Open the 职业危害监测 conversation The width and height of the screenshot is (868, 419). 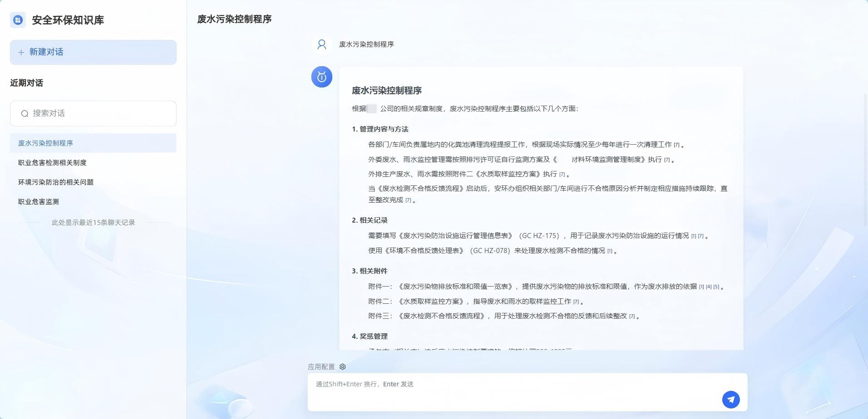click(39, 202)
